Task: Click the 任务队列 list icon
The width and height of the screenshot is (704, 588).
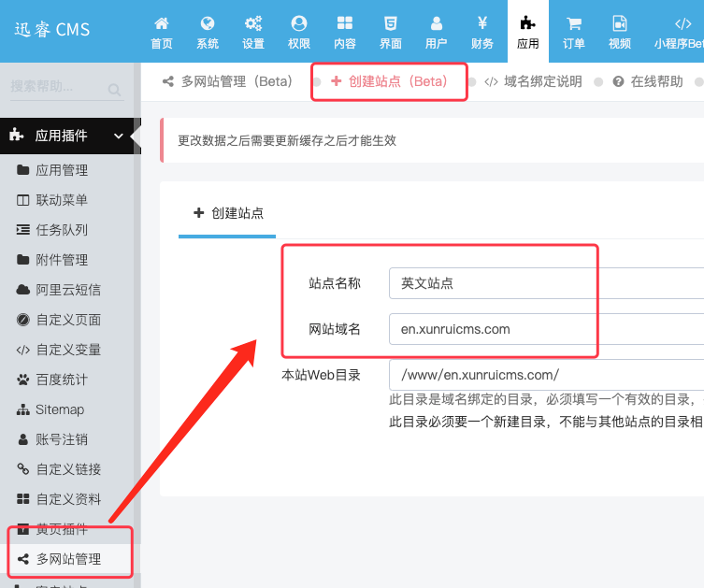Action: click(x=22, y=230)
